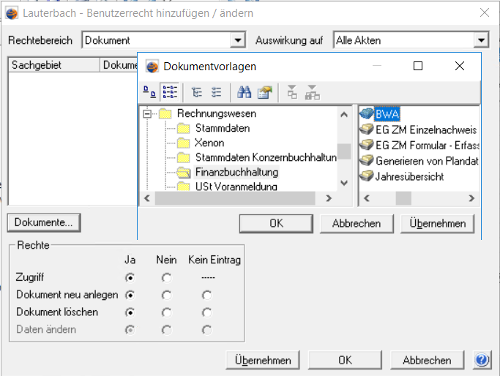Collapse tree nodes toolbar icon
Viewport: 500px width, 376px height.
click(x=217, y=92)
